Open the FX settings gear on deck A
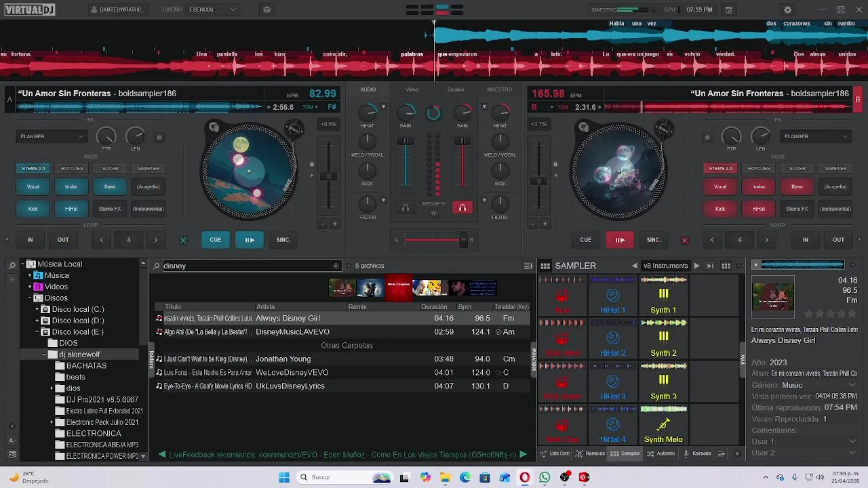The height and width of the screenshot is (488, 868). (159, 138)
